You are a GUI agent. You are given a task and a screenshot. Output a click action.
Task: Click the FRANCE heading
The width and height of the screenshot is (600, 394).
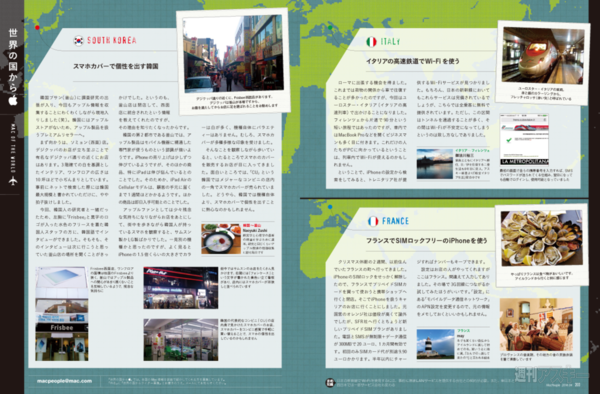pos(395,221)
